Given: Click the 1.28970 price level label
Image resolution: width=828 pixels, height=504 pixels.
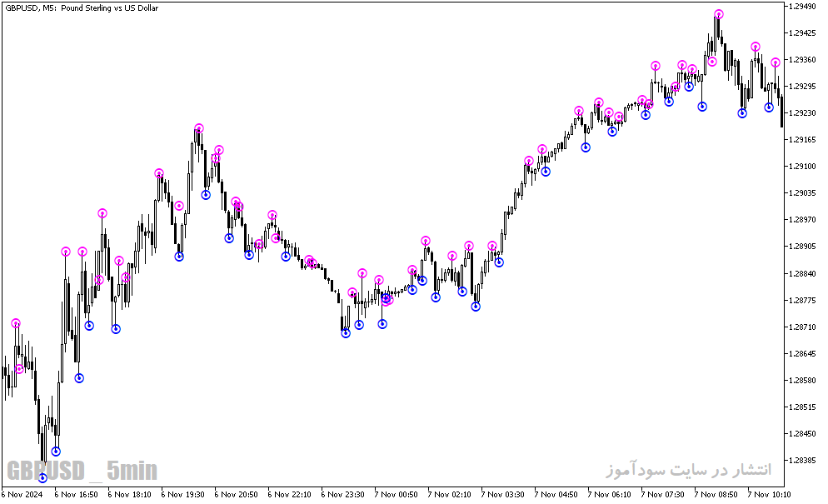Looking at the screenshot, I should (802, 220).
